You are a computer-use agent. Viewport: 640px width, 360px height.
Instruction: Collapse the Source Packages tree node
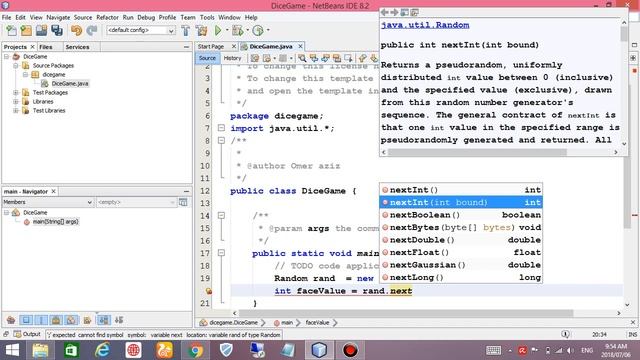coord(16,65)
